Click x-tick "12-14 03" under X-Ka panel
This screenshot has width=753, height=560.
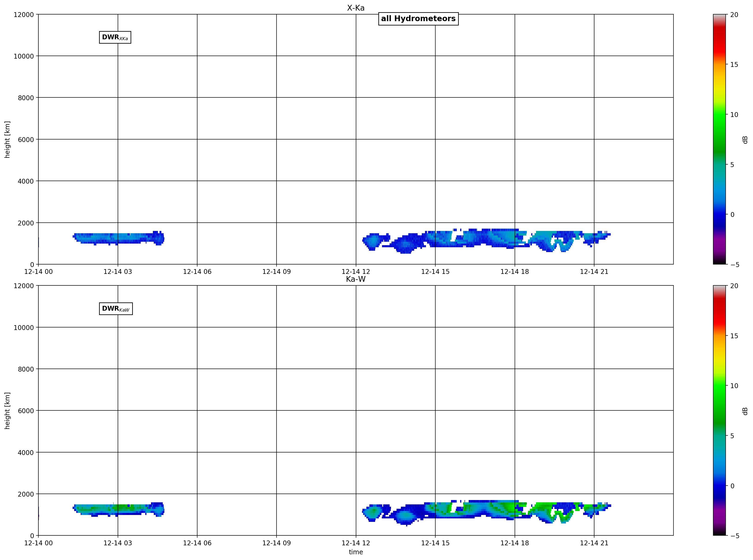coord(118,272)
